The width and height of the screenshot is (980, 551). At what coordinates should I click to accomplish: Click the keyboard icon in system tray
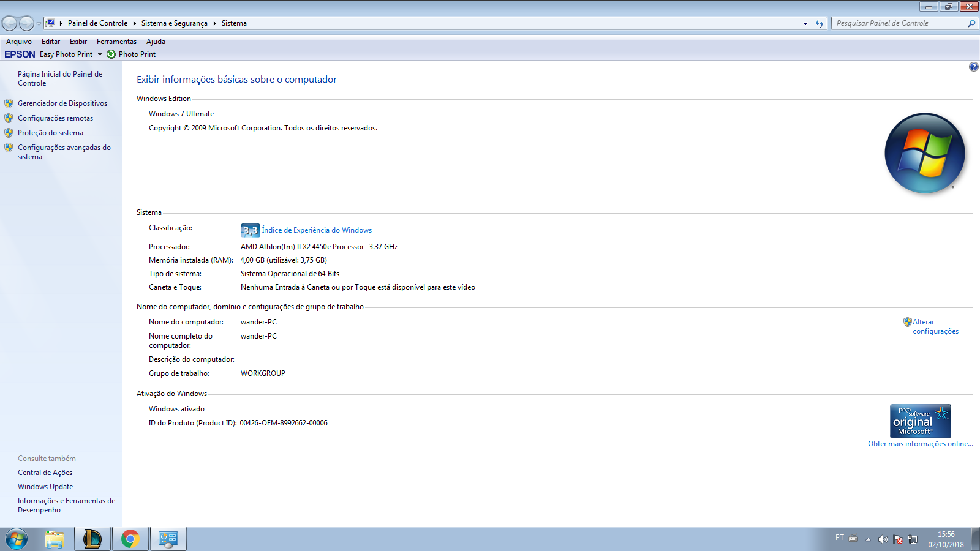click(x=853, y=539)
